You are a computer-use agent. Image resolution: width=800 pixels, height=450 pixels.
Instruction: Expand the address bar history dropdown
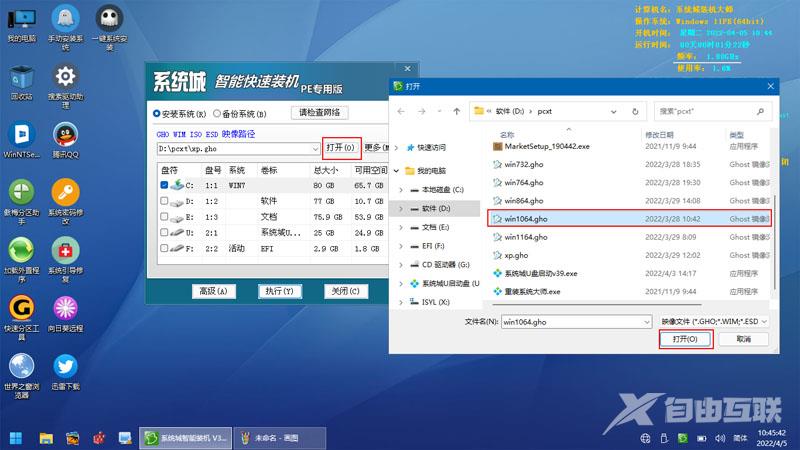tap(614, 111)
